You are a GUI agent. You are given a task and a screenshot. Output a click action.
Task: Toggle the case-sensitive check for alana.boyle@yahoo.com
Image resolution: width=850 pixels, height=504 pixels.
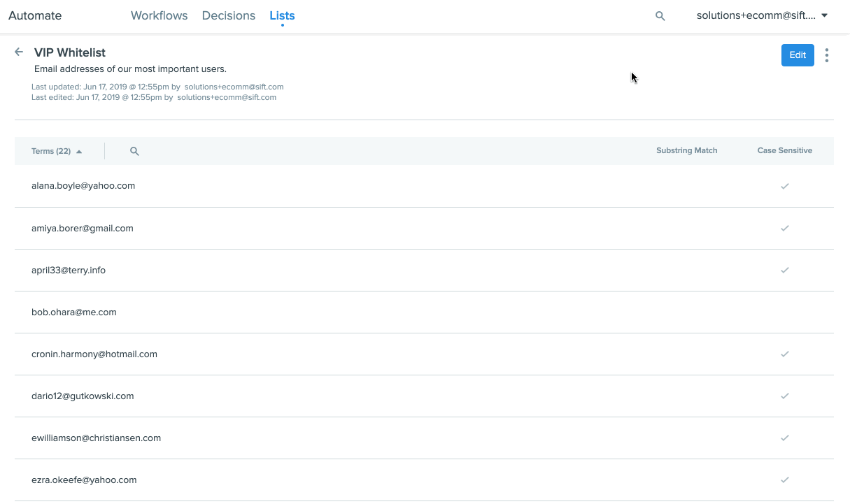[785, 186]
